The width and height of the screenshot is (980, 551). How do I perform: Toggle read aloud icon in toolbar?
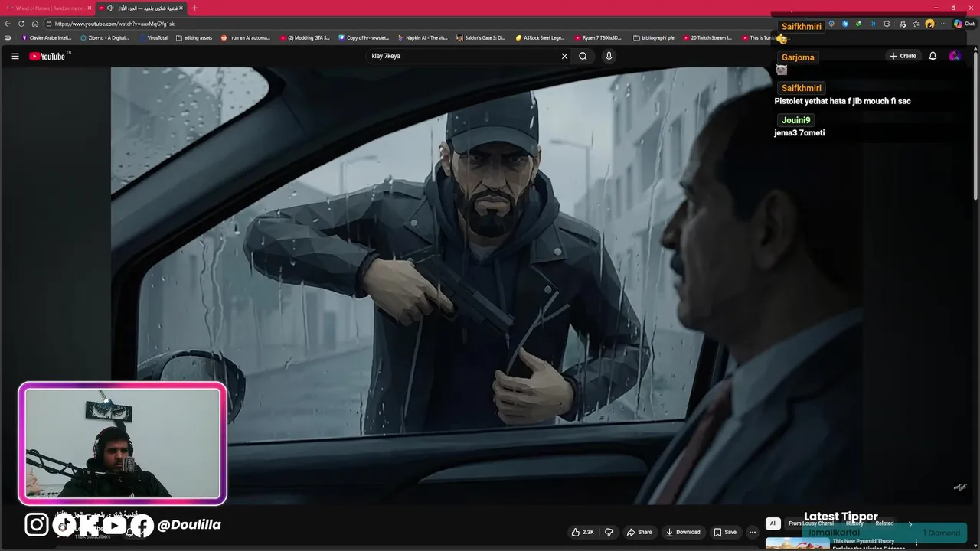coord(872,24)
